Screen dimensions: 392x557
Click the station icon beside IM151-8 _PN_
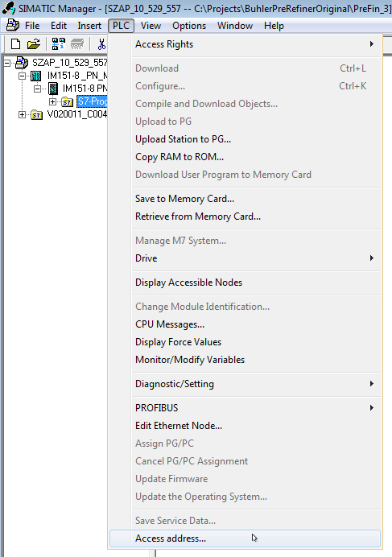[x=36, y=76]
